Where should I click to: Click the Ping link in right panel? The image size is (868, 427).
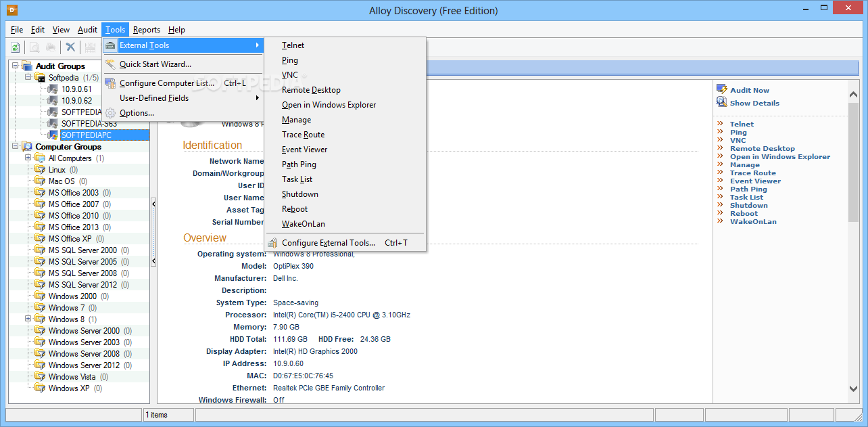pyautogui.click(x=738, y=133)
